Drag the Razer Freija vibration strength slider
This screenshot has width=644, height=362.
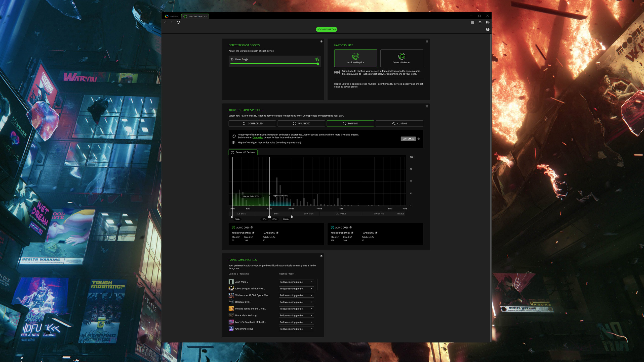(x=318, y=64)
